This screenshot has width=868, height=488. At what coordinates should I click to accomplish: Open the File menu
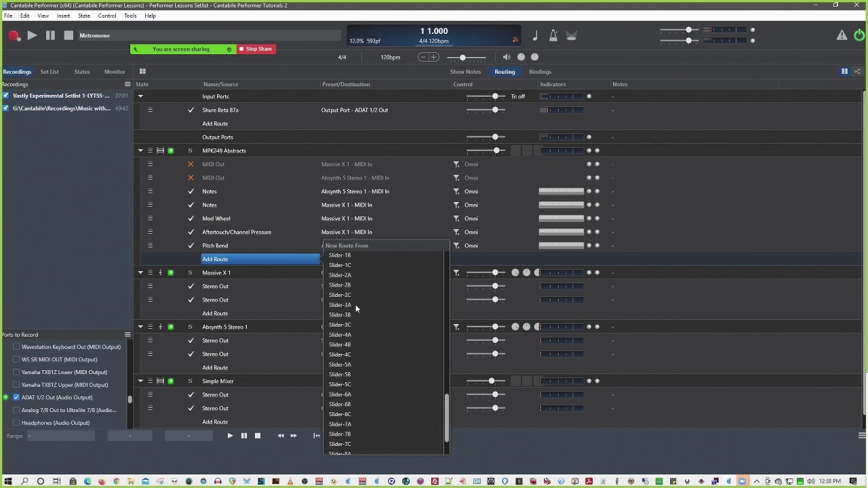[x=8, y=16]
